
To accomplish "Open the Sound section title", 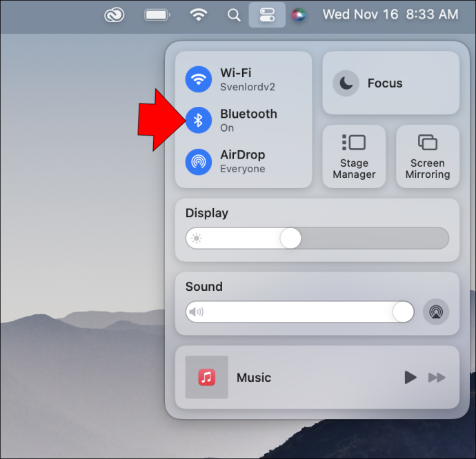I will tap(204, 287).
